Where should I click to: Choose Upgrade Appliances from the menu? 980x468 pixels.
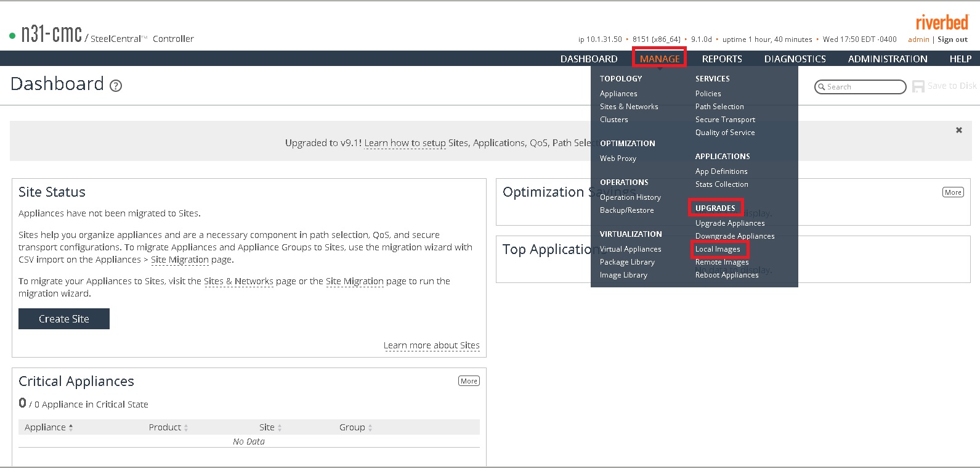tap(730, 223)
